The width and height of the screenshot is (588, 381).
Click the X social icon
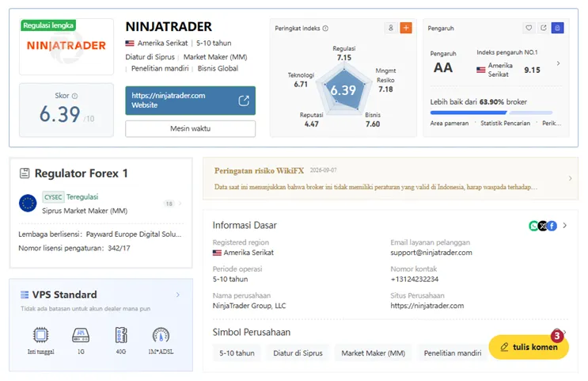[543, 226]
